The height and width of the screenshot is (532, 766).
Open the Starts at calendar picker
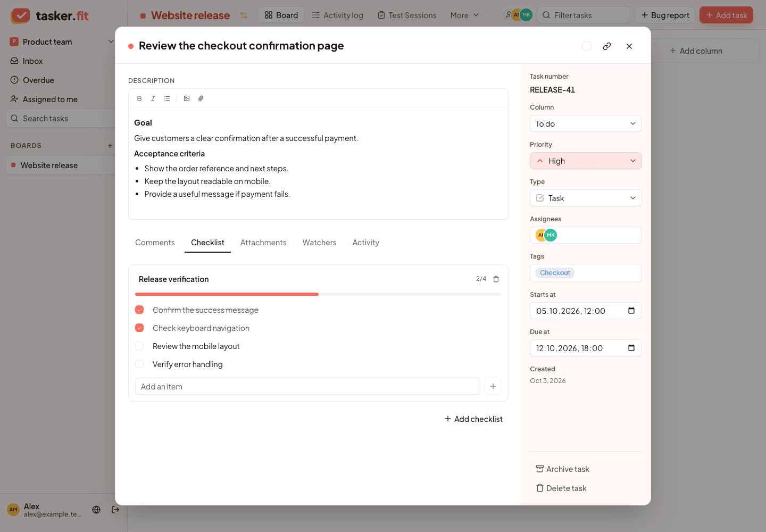(x=631, y=311)
